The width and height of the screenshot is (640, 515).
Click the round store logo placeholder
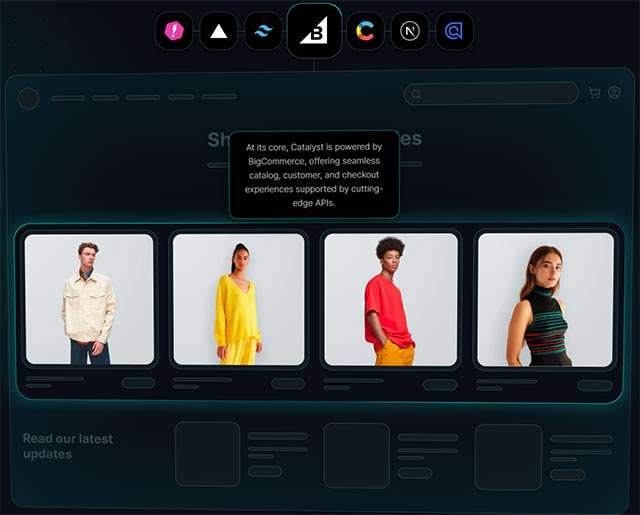[28, 98]
